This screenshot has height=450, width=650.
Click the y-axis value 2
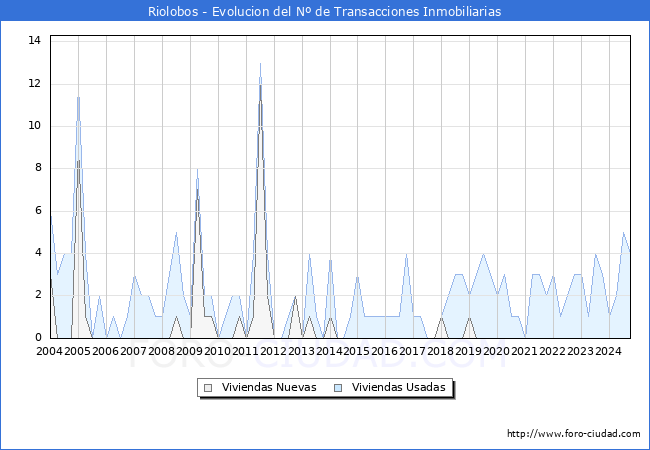point(38,295)
